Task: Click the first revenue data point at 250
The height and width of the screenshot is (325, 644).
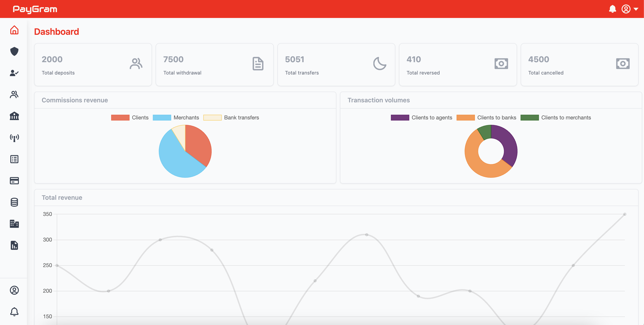Action: tap(57, 266)
